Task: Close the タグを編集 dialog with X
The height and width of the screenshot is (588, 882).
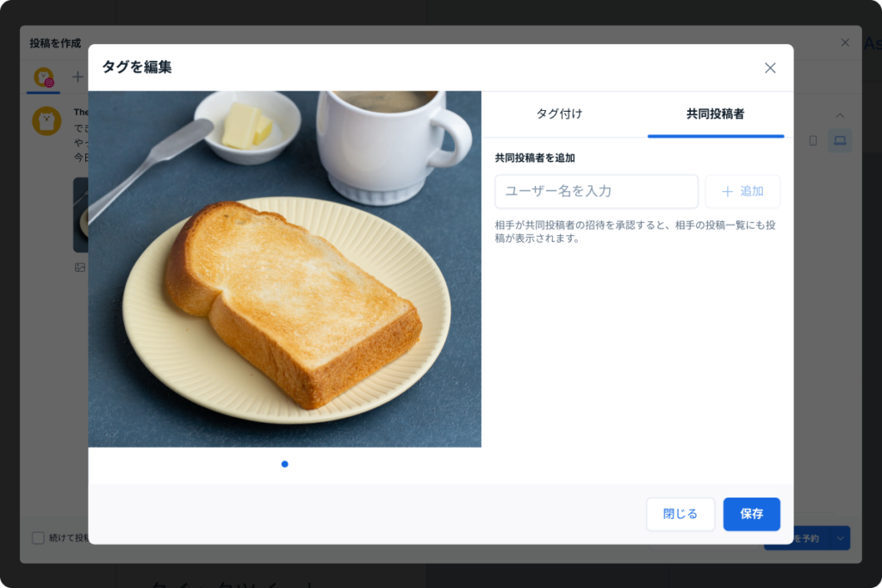Action: (x=770, y=68)
